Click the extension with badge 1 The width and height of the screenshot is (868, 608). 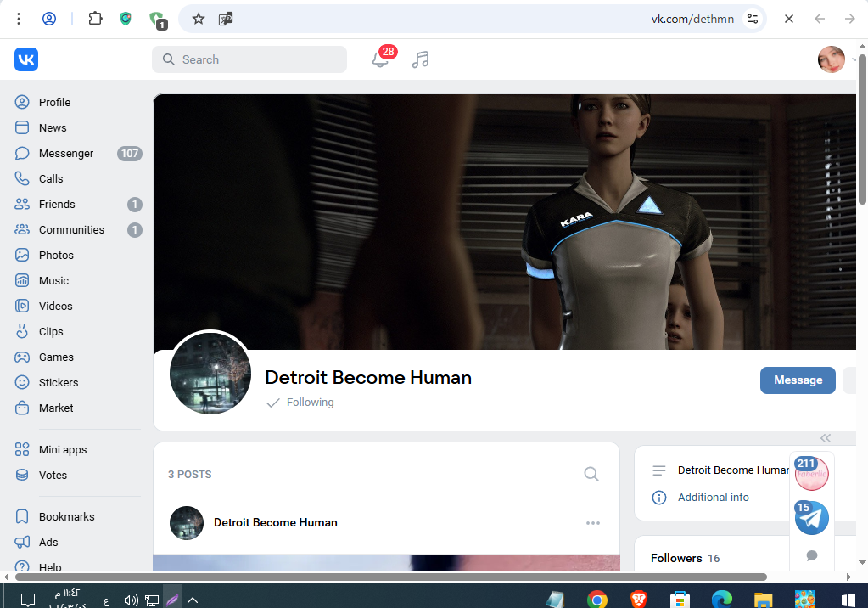(x=158, y=20)
